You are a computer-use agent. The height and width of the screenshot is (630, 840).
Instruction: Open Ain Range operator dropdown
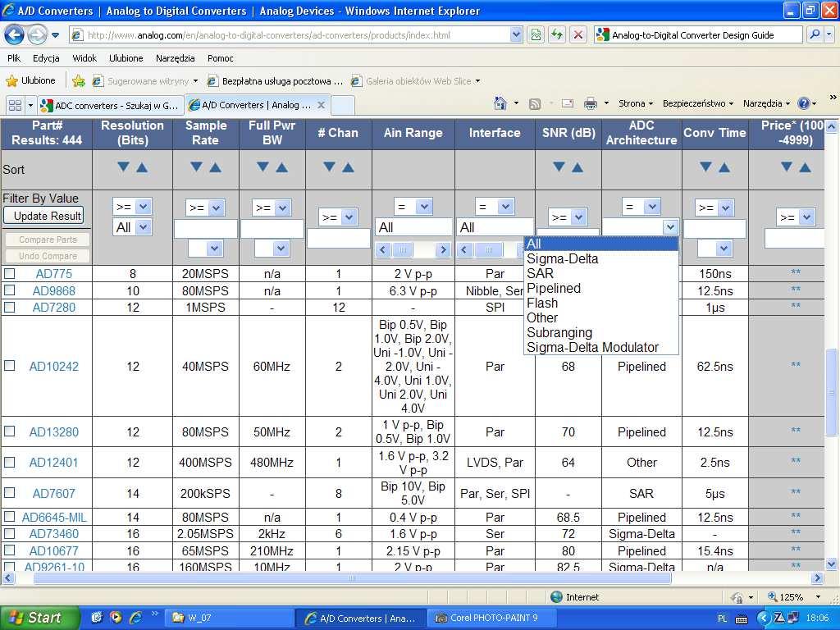[x=413, y=206]
